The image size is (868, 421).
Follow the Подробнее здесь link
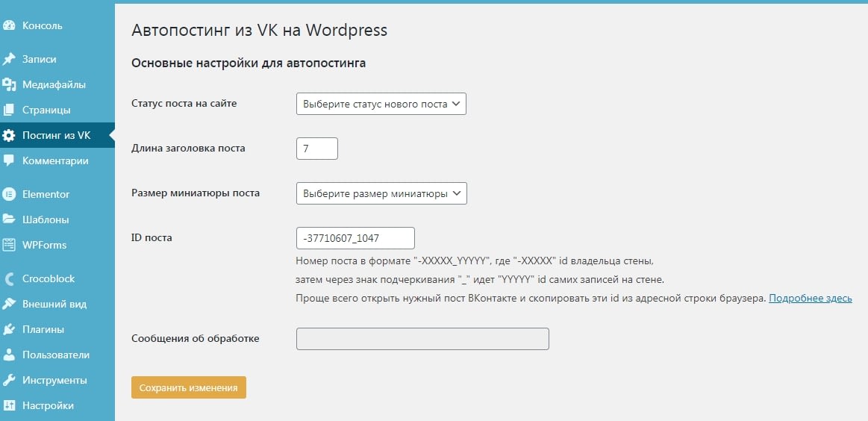coord(811,299)
